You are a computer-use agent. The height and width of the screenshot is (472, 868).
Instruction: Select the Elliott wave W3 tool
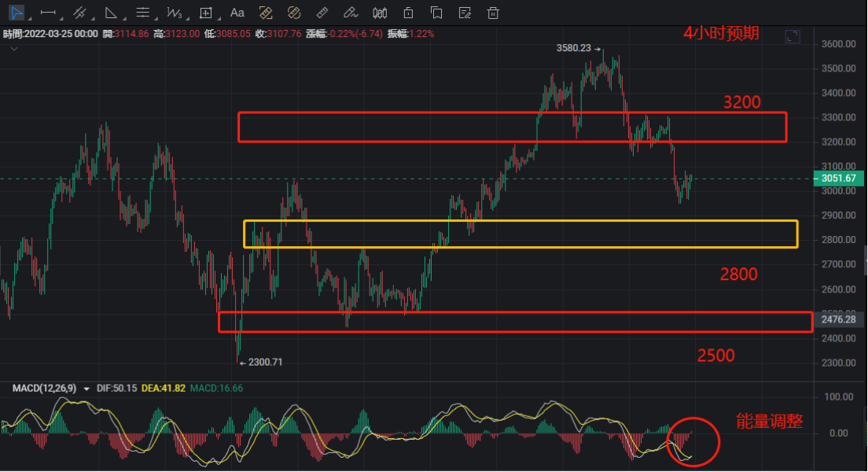pyautogui.click(x=175, y=13)
